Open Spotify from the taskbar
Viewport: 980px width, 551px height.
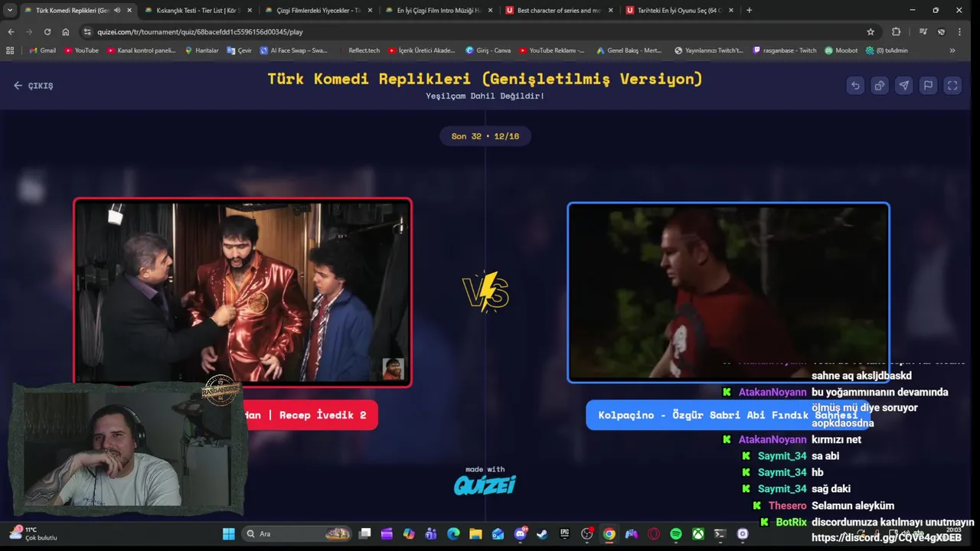point(676,533)
